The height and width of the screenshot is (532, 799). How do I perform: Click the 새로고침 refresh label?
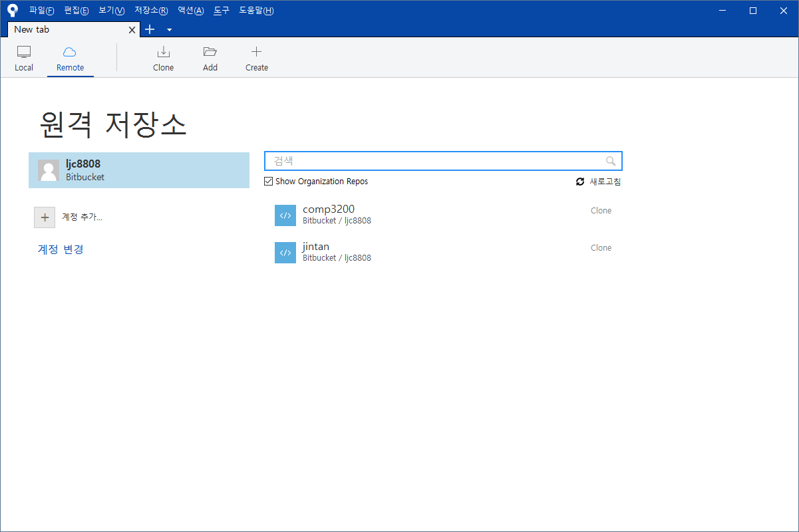[x=605, y=182]
